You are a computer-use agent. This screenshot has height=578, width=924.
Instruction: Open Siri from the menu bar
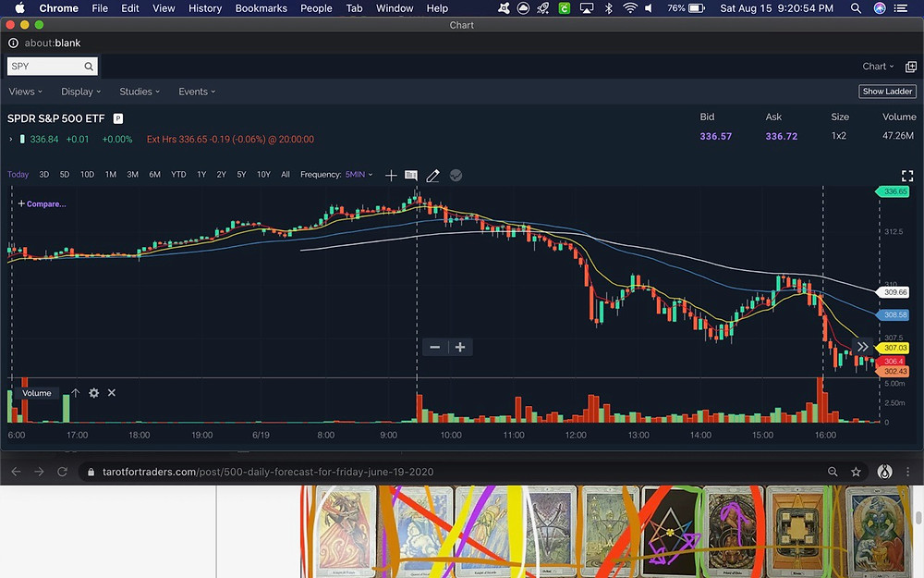880,8
